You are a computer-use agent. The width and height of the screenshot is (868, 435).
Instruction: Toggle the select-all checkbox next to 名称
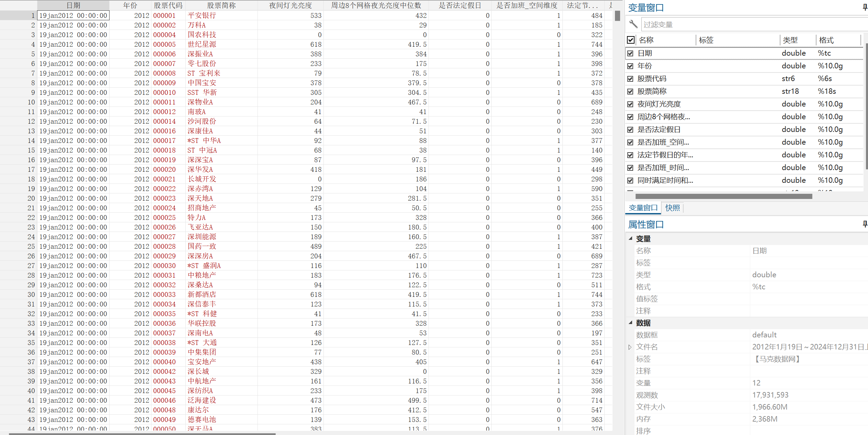tap(631, 40)
